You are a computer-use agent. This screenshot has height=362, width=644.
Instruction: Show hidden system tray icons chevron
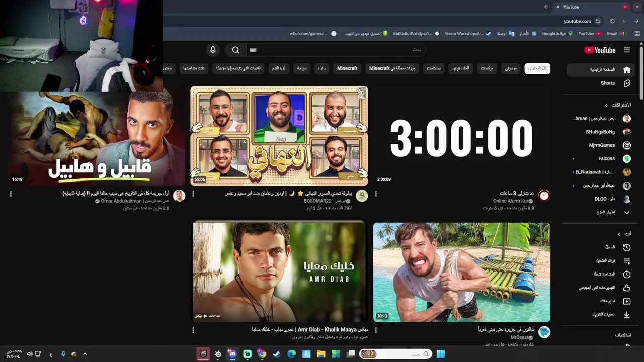click(x=85, y=354)
